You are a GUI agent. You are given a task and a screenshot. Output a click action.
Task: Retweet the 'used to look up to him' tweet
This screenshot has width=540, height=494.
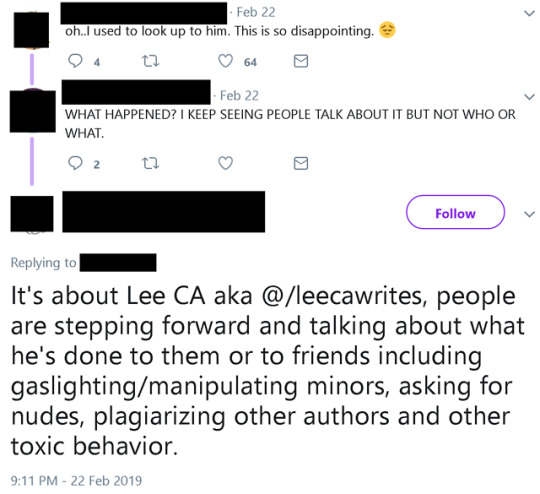150,61
